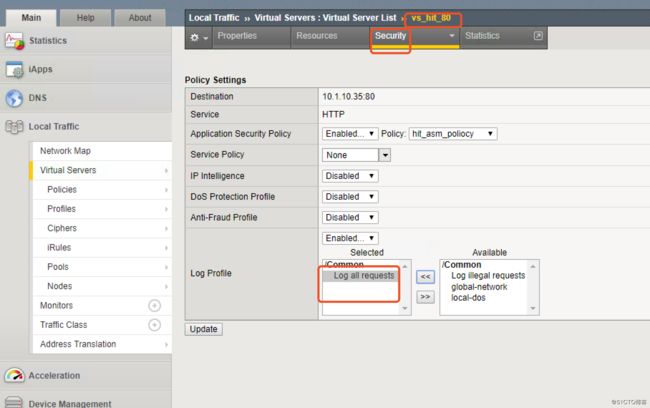Viewport: 650px width, 408px height.
Task: Open the Log Profile Enabled dropdown
Action: click(350, 238)
